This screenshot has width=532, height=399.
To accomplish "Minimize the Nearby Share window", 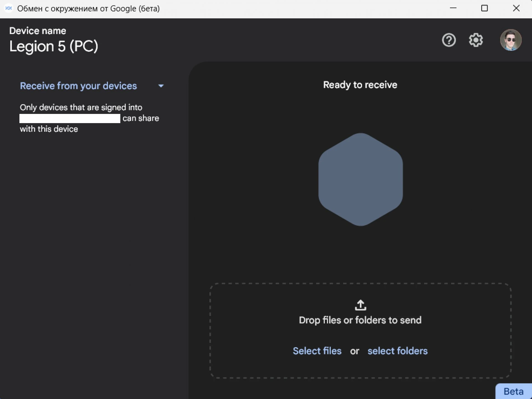I will (x=453, y=8).
